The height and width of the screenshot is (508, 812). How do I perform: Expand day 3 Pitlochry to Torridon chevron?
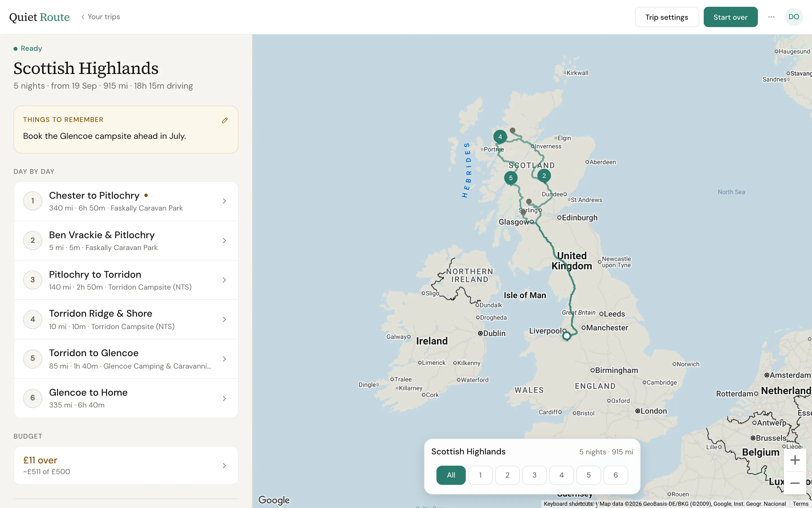tap(224, 280)
